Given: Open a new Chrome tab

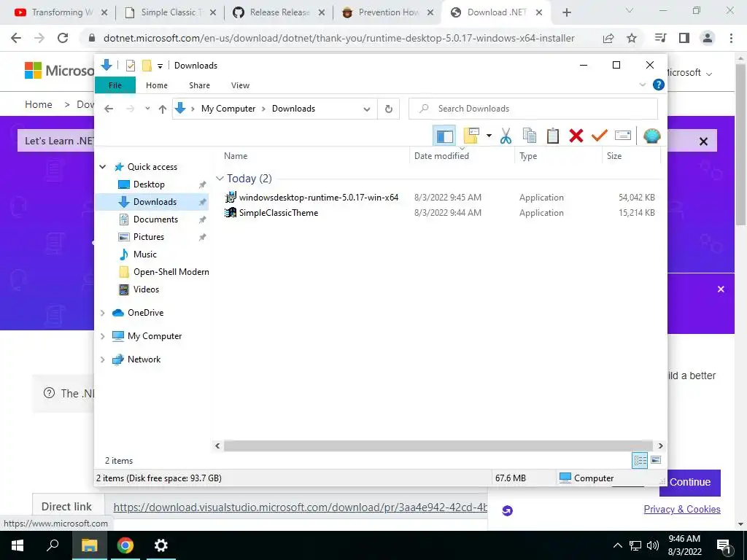Looking at the screenshot, I should pyautogui.click(x=566, y=12).
